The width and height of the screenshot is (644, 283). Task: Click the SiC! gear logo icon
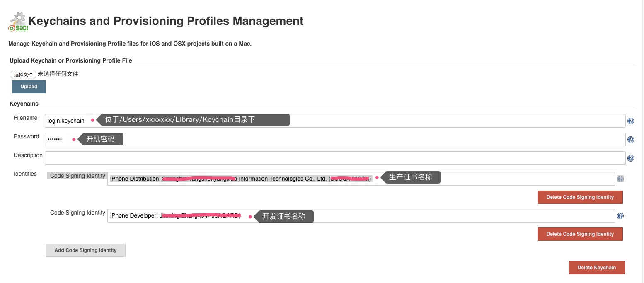point(18,22)
